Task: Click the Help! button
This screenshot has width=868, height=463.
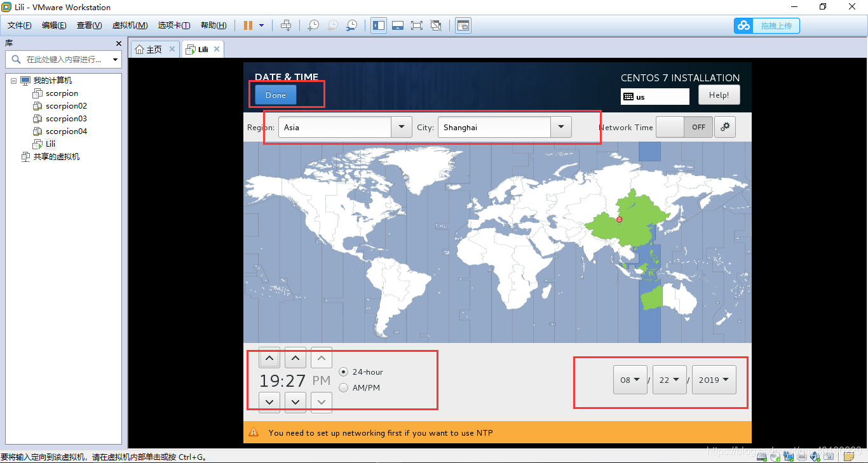Action: click(719, 95)
